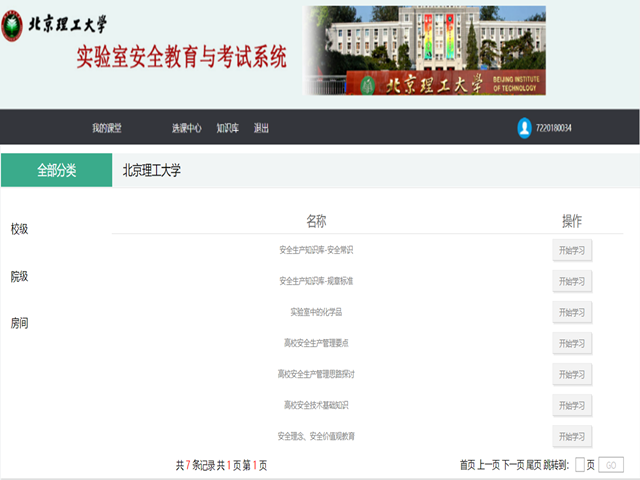Filter by 校级 category in sidebar

pos(20,229)
